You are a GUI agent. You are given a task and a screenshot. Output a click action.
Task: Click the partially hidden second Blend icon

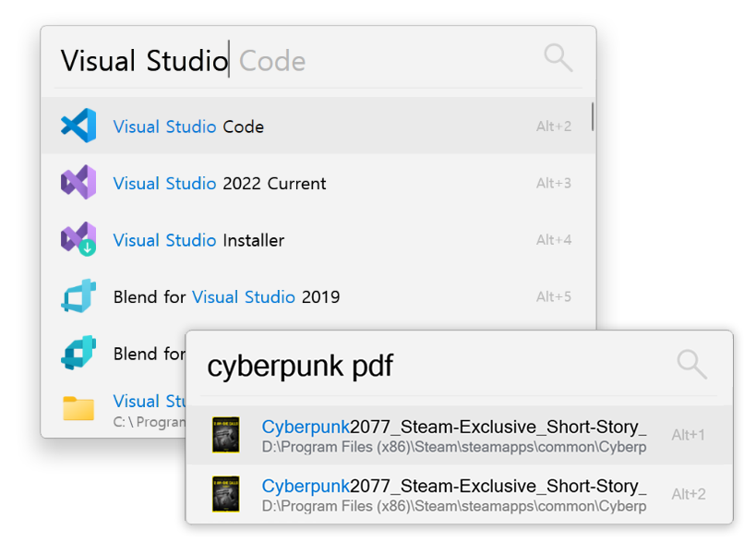(78, 353)
